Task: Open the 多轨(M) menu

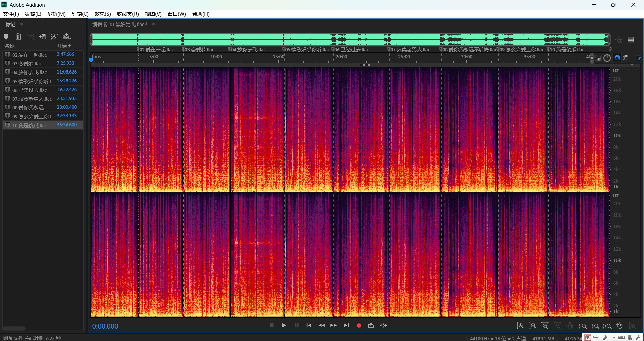Action: pyautogui.click(x=56, y=14)
